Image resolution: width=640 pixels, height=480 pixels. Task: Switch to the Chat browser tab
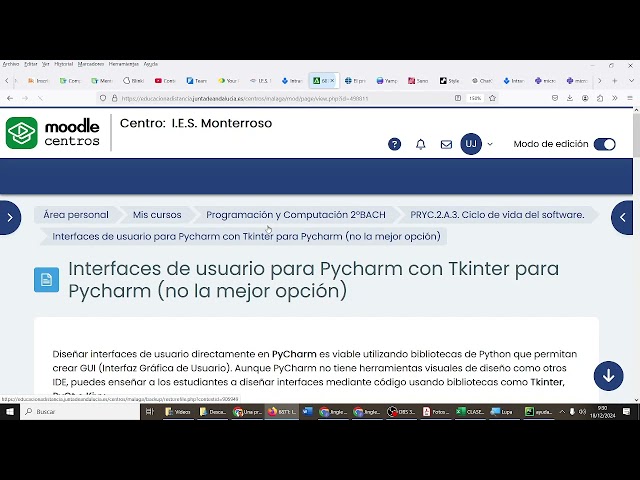click(x=482, y=81)
